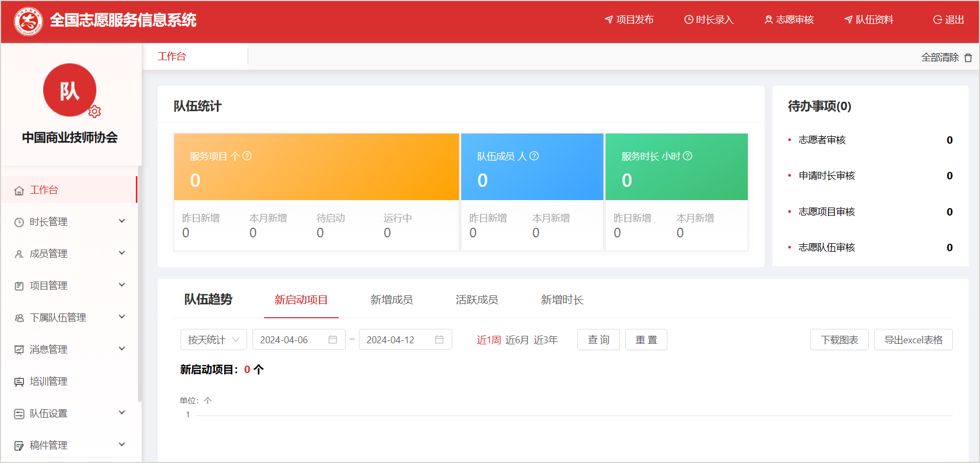The width and height of the screenshot is (980, 463).
Task: Switch to the 新增成员 tab
Action: click(x=391, y=300)
